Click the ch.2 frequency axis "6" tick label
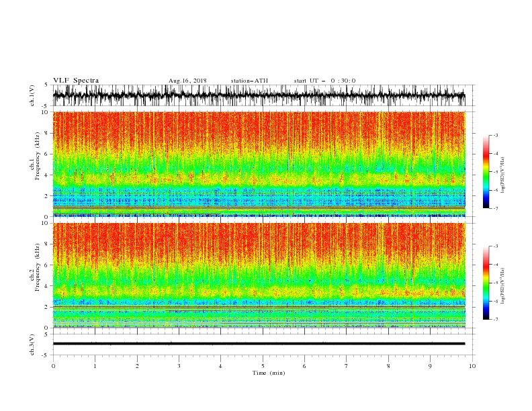The width and height of the screenshot is (532, 411). 46,265
